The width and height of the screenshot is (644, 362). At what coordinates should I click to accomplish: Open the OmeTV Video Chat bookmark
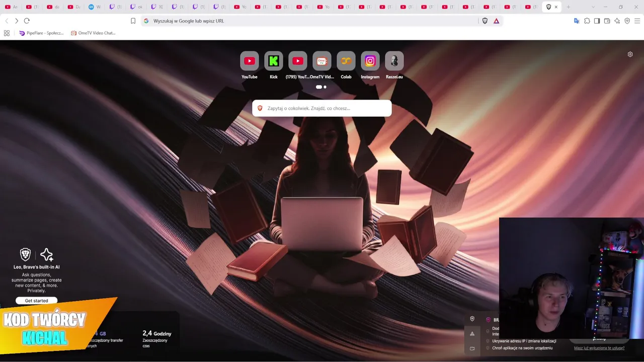pos(93,33)
